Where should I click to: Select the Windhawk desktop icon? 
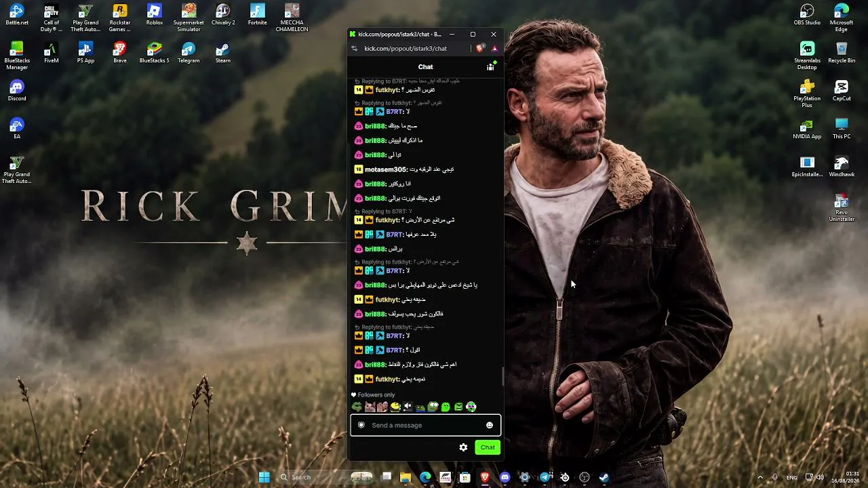pyautogui.click(x=842, y=167)
